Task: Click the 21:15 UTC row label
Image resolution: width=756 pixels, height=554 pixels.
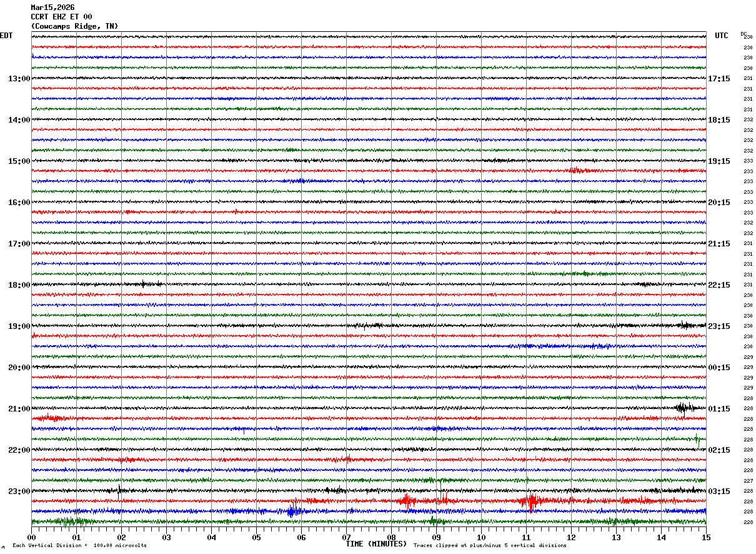Action: point(719,244)
